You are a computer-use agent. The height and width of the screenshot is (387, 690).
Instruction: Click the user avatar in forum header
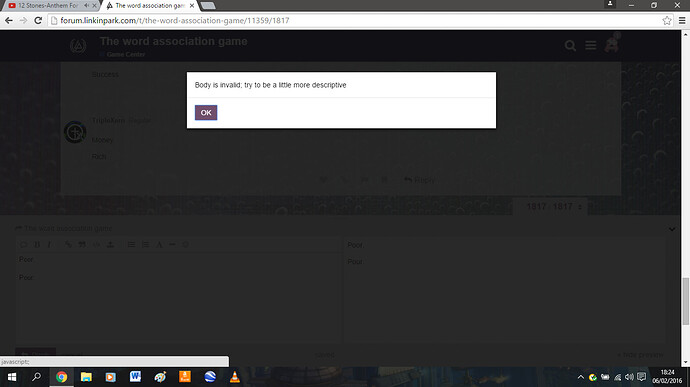pos(611,44)
